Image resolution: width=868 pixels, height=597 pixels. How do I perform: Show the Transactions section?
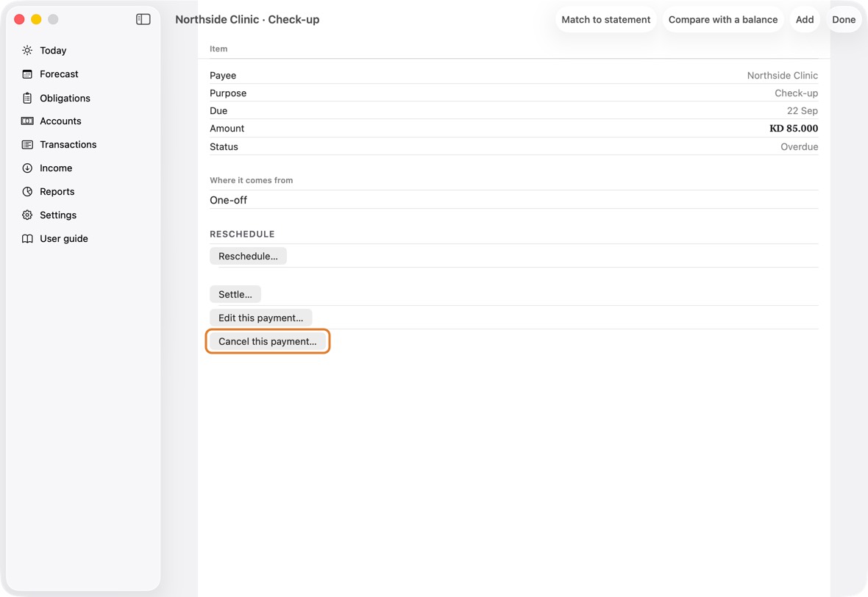(68, 144)
